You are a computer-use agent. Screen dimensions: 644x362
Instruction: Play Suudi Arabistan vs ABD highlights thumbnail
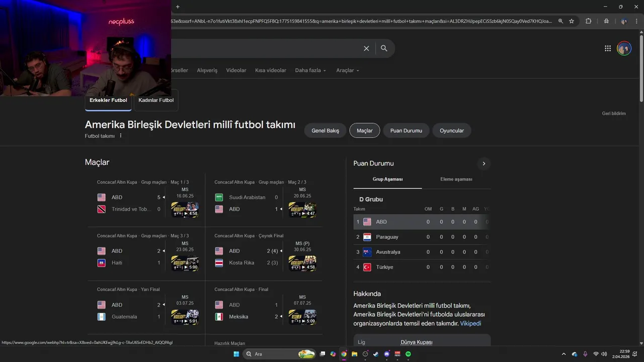tap(302, 210)
